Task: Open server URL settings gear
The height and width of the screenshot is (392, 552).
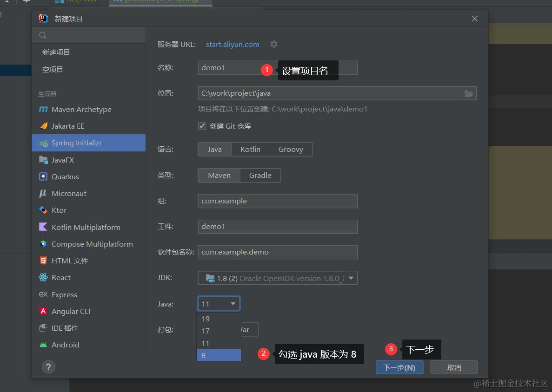Action: 274,44
